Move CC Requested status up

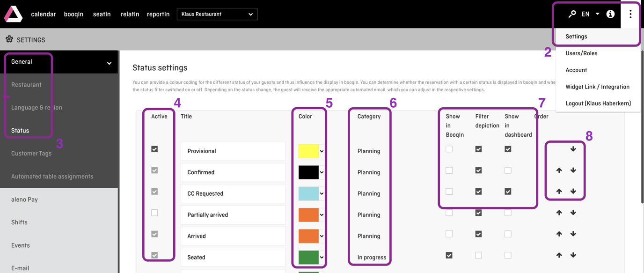[x=559, y=192]
